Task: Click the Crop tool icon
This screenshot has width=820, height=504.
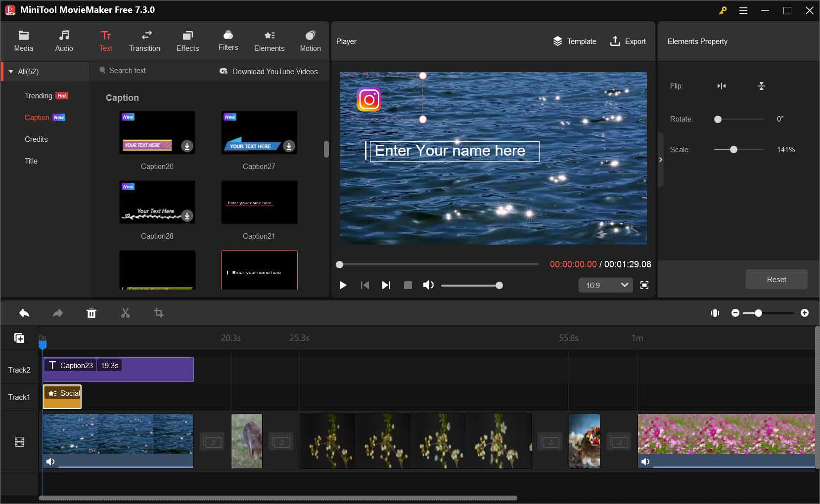Action: (x=159, y=313)
